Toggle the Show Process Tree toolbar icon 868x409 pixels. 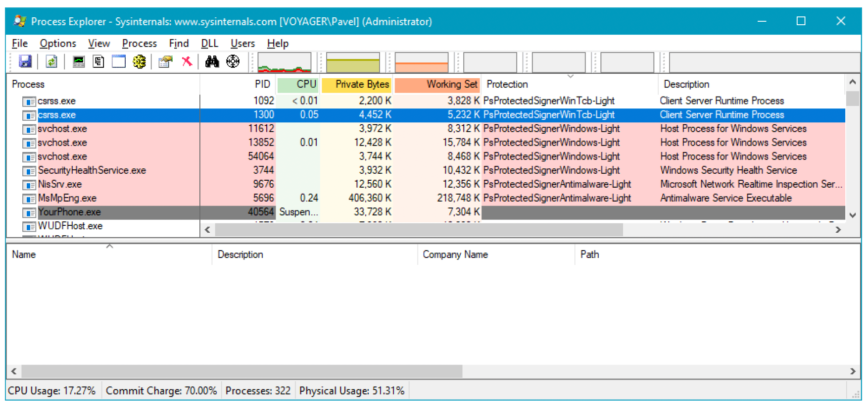(98, 61)
